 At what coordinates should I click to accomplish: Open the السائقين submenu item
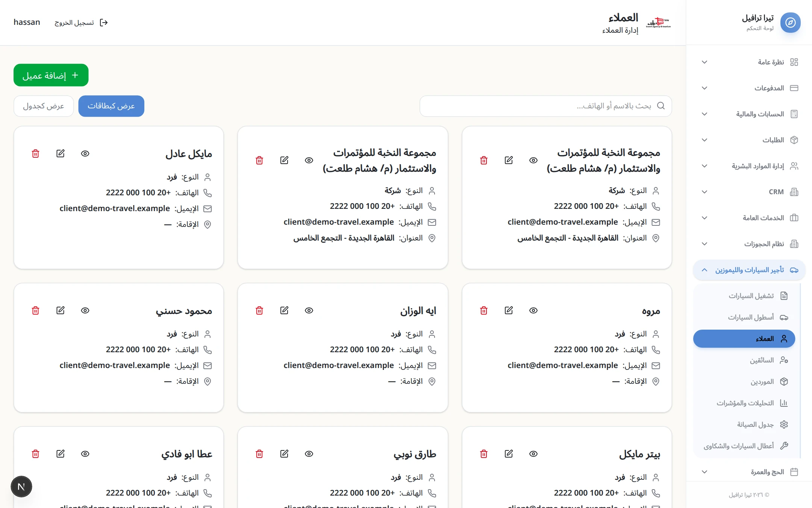click(745, 360)
